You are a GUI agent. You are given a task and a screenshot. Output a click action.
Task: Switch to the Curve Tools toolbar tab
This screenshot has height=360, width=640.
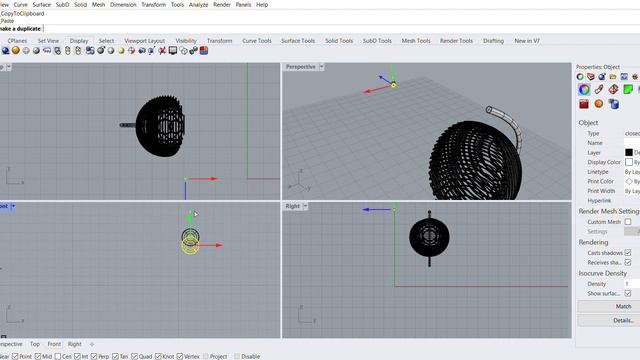tap(257, 41)
